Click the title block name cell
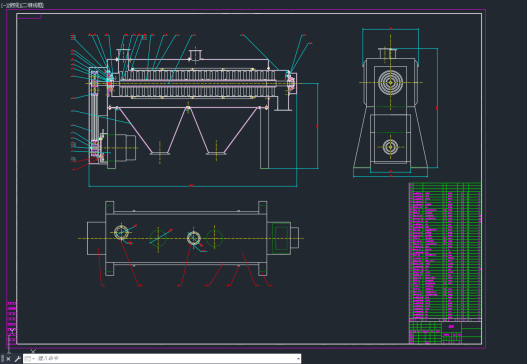This screenshot has height=364, width=527. (x=451, y=326)
